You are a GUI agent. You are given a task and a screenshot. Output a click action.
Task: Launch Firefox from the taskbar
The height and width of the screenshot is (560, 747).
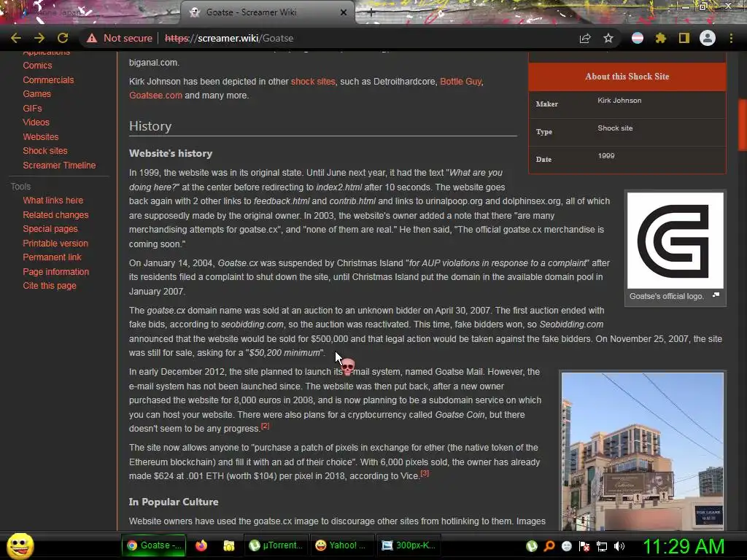point(201,545)
